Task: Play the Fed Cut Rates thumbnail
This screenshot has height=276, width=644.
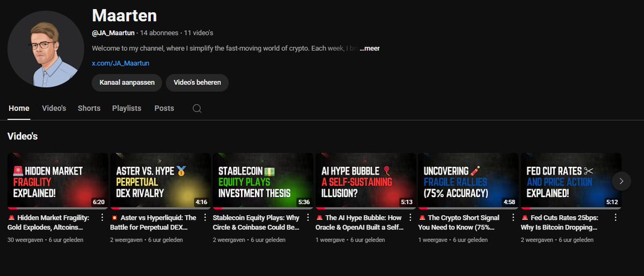Action: coord(570,181)
